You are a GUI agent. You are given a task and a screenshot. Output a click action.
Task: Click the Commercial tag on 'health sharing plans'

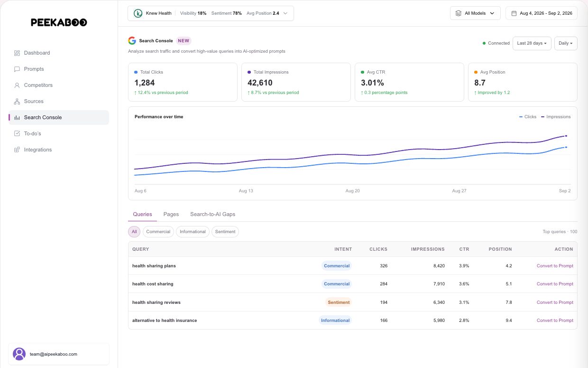pos(337,266)
